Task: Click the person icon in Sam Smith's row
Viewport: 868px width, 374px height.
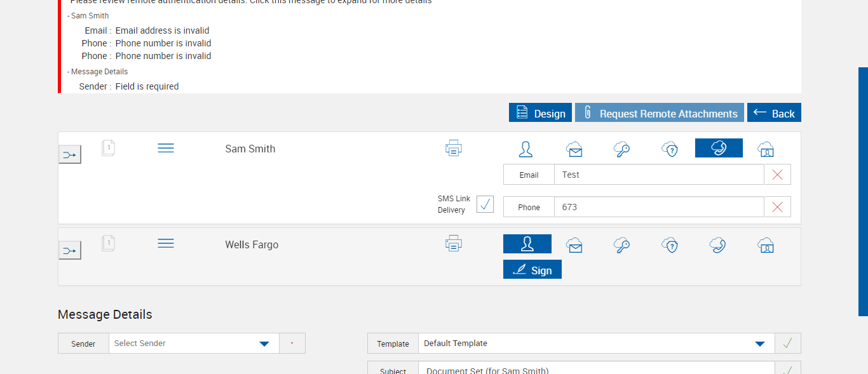Action: click(x=526, y=149)
